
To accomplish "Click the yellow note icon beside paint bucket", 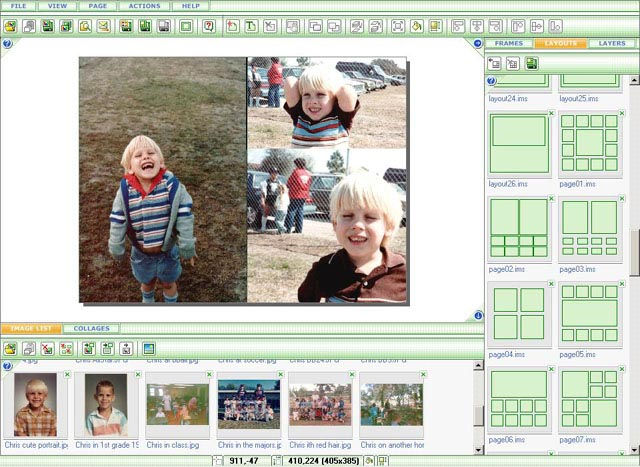I will [436, 27].
